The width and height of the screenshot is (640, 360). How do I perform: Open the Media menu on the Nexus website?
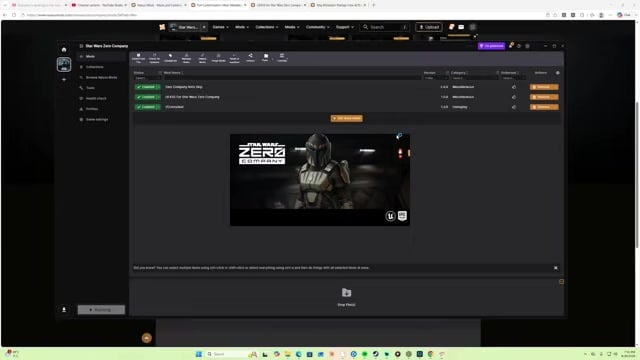coord(292,27)
